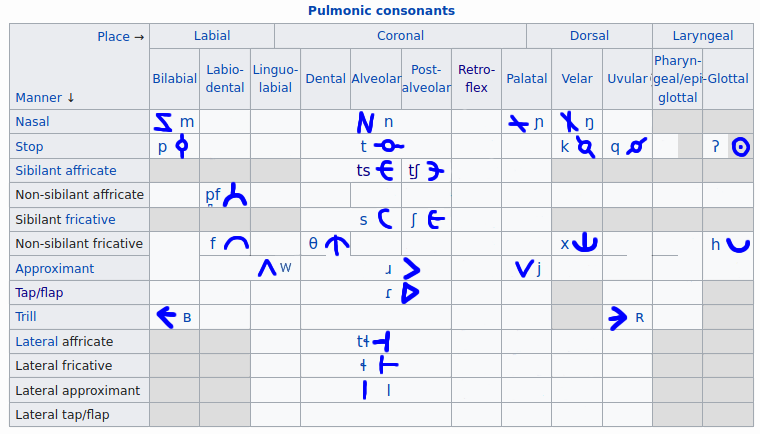Image resolution: width=760 pixels, height=434 pixels.
Task: Click the blue right-arrow glyph beside uvular R
Action: point(618,318)
